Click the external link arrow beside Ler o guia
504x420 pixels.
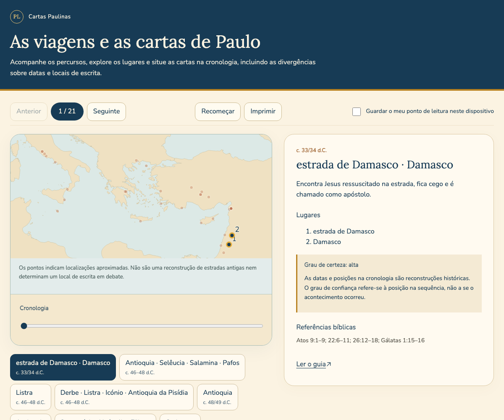[x=329, y=365]
